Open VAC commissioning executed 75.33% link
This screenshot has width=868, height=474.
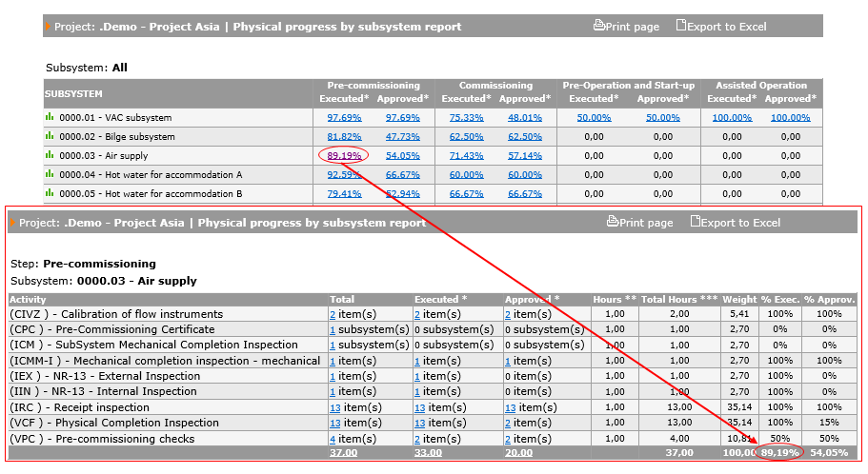coord(466,118)
